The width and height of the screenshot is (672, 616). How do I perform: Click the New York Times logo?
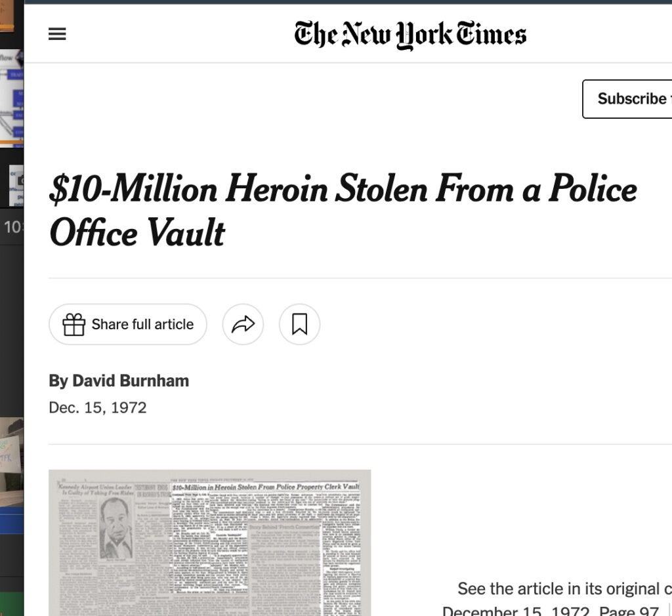click(410, 35)
